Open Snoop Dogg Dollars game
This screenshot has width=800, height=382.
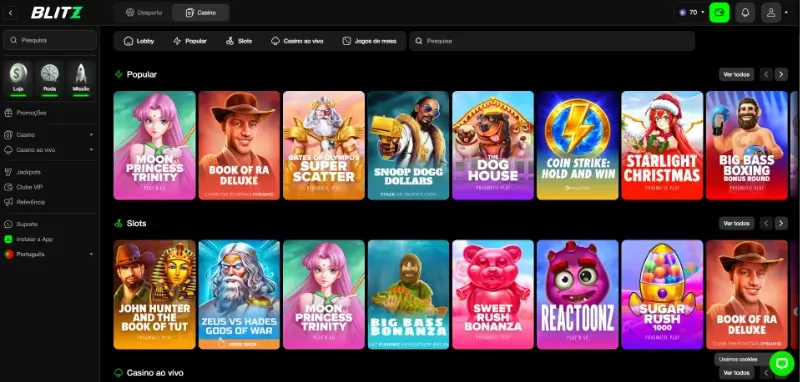pos(408,145)
